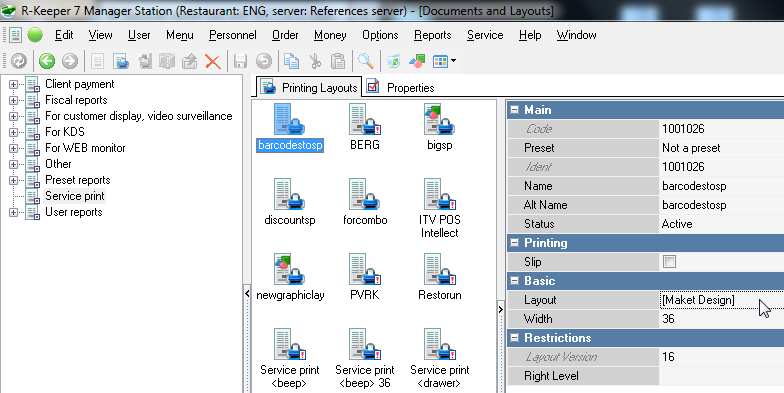The image size is (784, 393).
Task: Collapse left panel with splitter arrow
Action: pos(247,294)
